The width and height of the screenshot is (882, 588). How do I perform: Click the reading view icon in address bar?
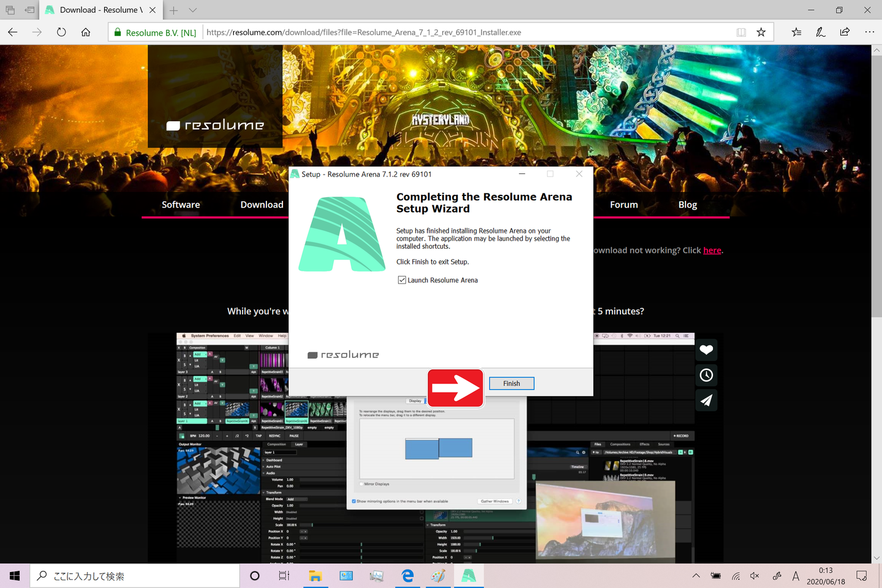(741, 32)
